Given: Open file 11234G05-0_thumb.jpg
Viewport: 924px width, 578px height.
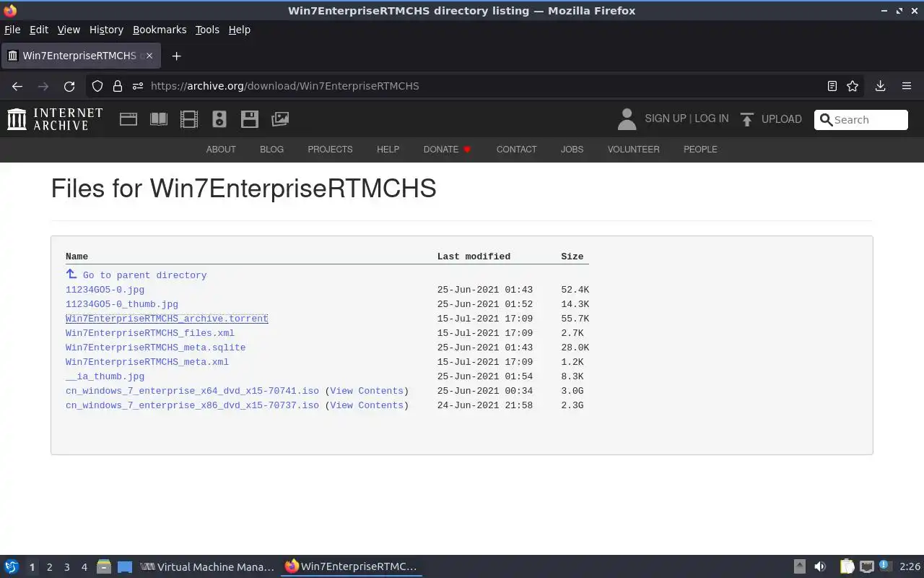Looking at the screenshot, I should click(121, 304).
